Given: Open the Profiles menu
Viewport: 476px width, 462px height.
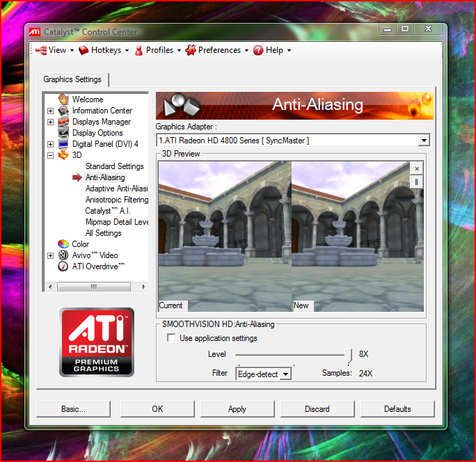Looking at the screenshot, I should coord(158,50).
